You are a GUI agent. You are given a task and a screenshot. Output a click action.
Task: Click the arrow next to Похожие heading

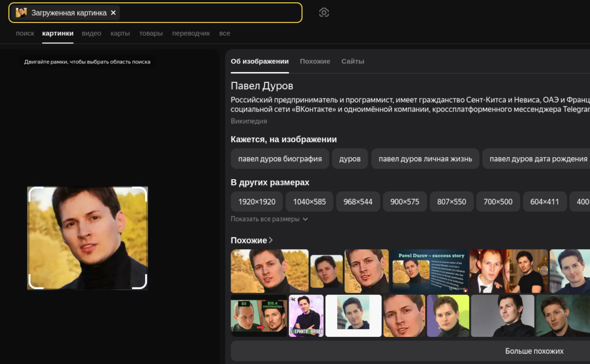[x=271, y=240]
